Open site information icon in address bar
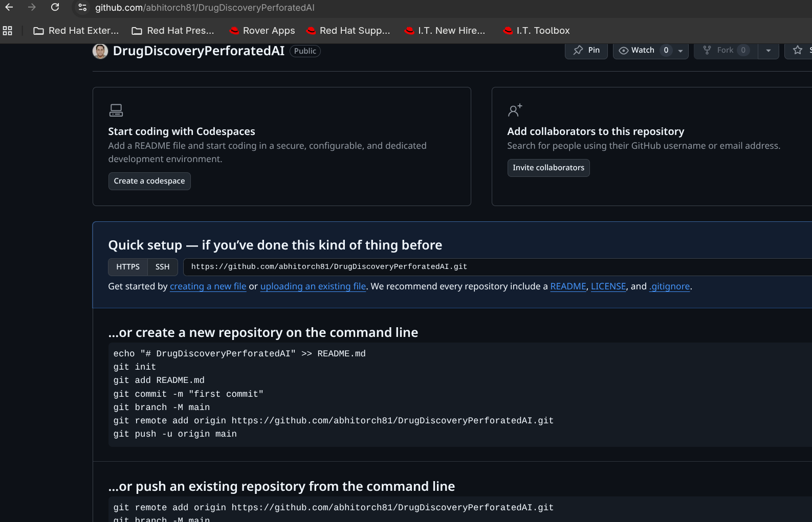The width and height of the screenshot is (812, 522). coord(82,8)
